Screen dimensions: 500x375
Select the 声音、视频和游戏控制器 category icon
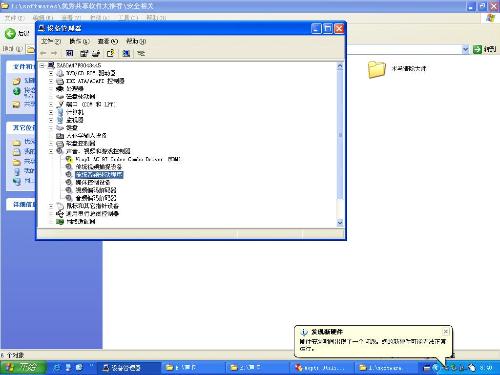coord(60,151)
